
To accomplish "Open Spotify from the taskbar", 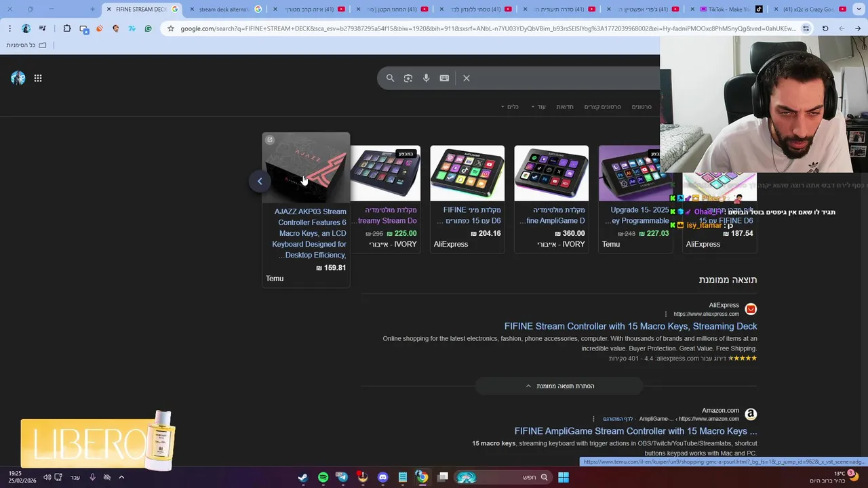I will pyautogui.click(x=323, y=477).
